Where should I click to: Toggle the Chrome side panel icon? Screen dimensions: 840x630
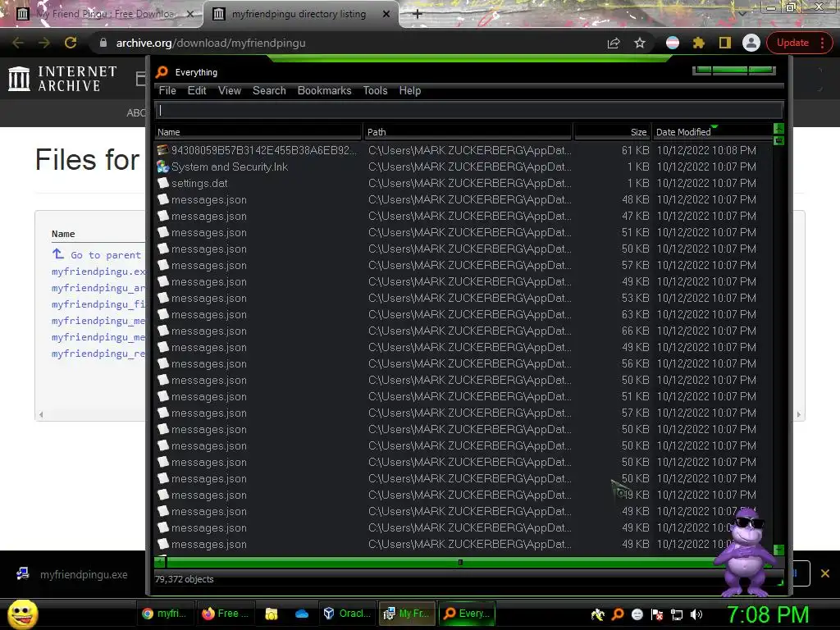tap(725, 43)
